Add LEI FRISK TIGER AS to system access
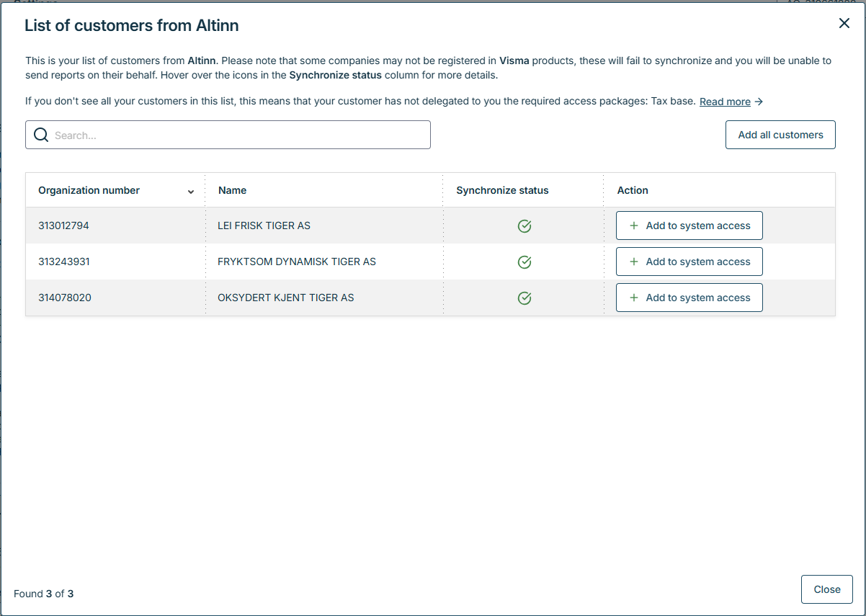Viewport: 866px width, 616px height. pos(689,226)
